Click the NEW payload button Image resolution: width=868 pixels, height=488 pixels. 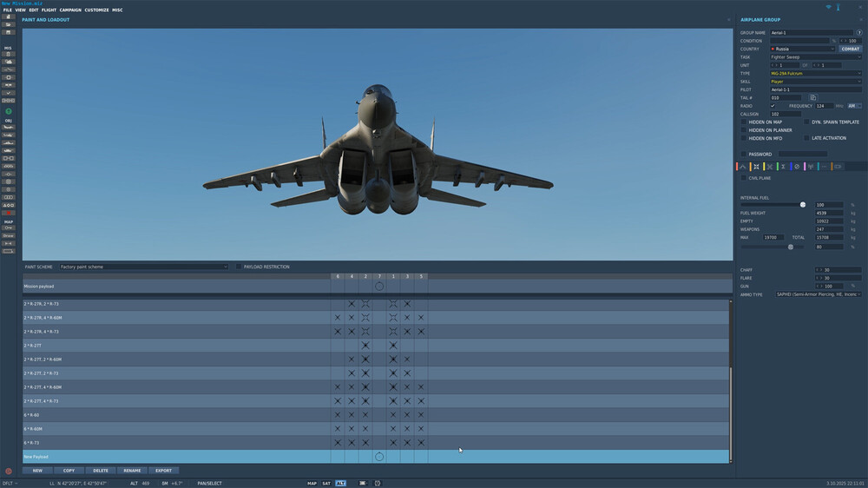pos(37,471)
